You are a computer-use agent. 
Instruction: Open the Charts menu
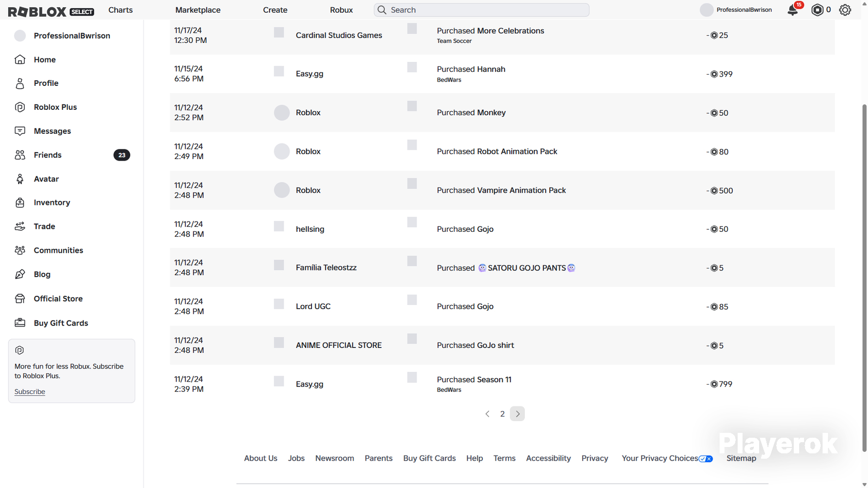tap(121, 10)
